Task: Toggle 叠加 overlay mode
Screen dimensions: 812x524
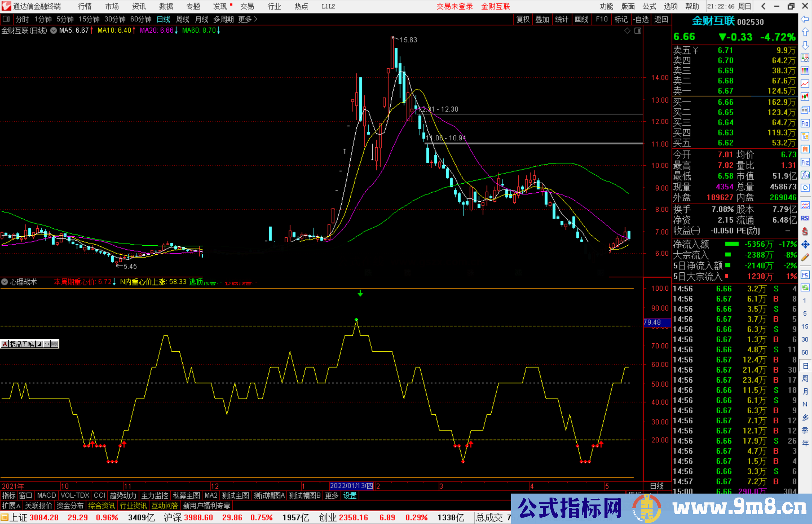Action: (542, 19)
